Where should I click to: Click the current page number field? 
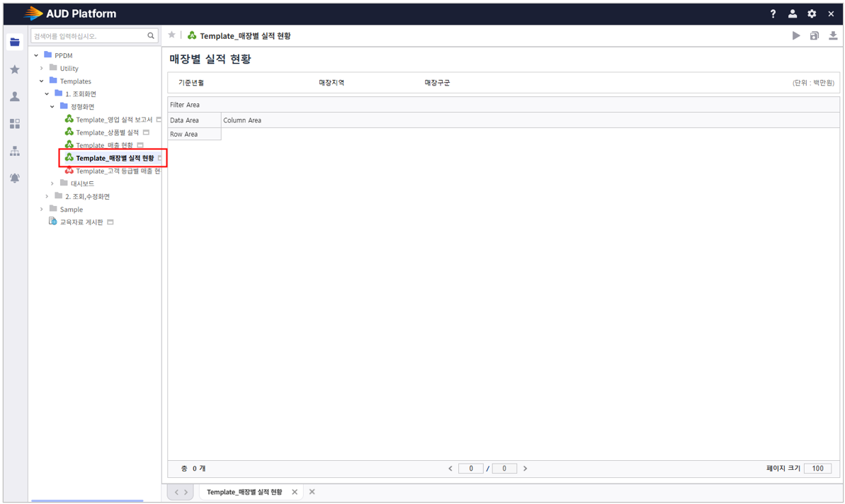471,469
